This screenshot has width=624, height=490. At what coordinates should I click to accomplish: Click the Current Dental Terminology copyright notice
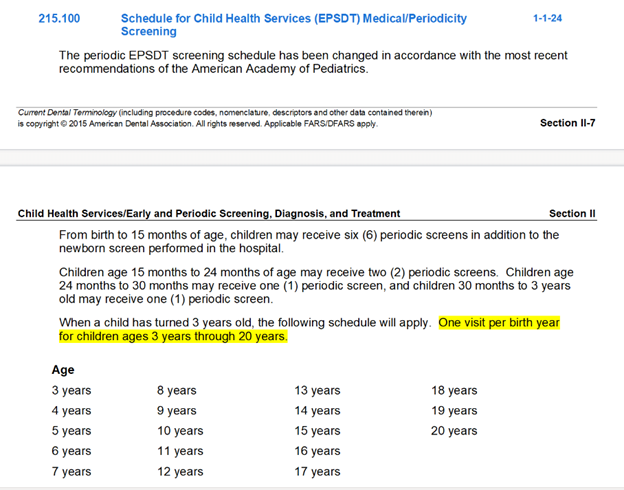click(x=225, y=118)
